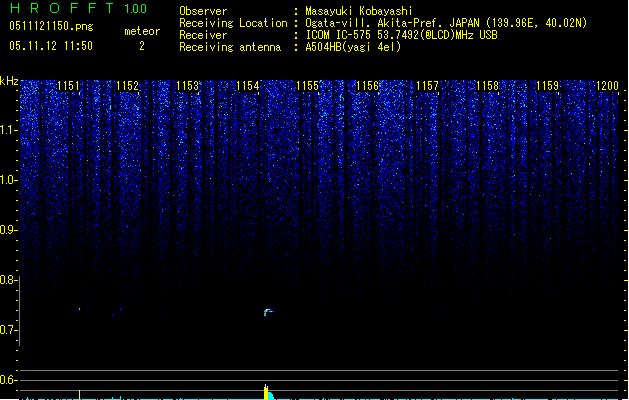
Task: Click the 'Receiving antenna' label
Action: point(230,47)
